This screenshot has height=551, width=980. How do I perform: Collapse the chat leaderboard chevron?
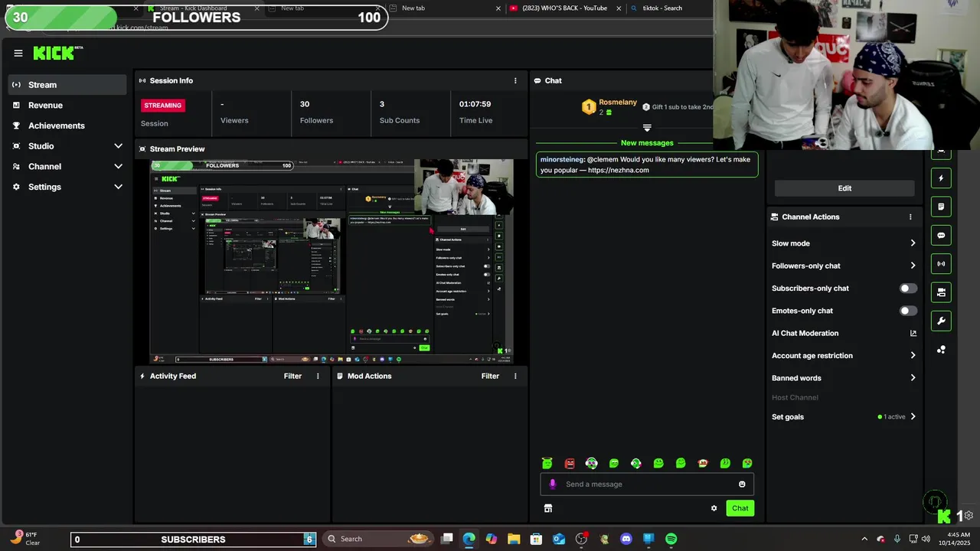pyautogui.click(x=647, y=128)
